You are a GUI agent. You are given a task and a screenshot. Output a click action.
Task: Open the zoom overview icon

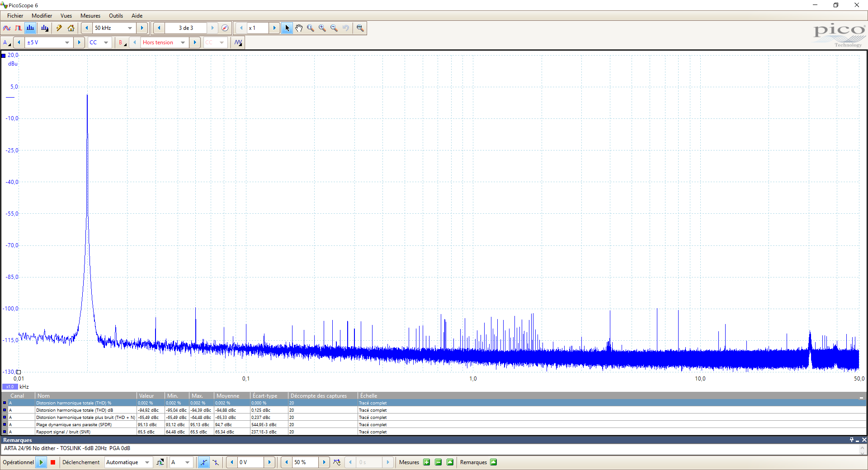click(x=360, y=28)
